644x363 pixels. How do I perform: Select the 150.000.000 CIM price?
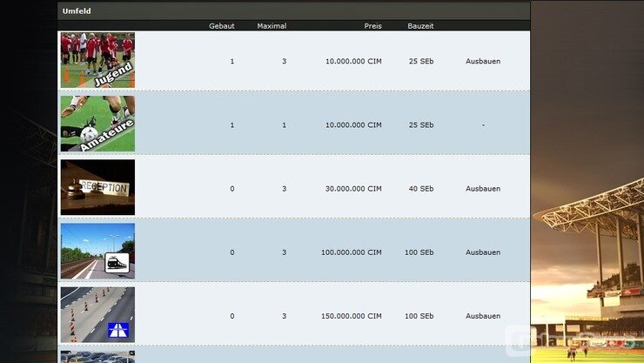click(x=352, y=316)
